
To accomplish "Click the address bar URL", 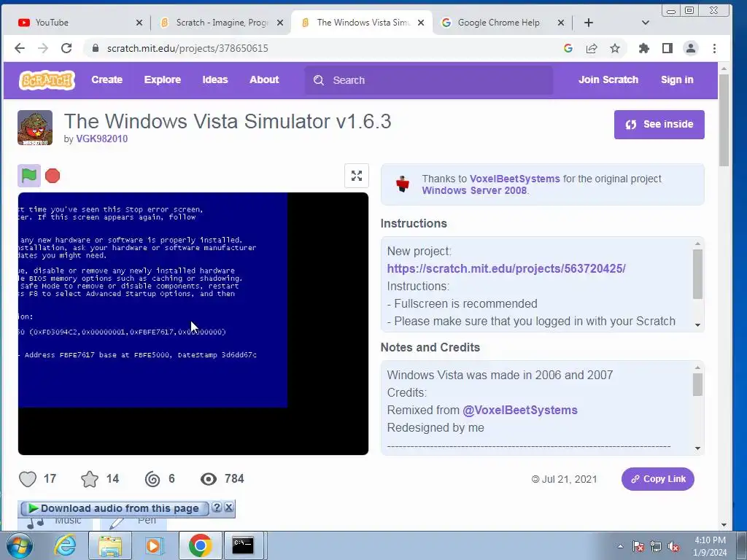I will coord(187,49).
